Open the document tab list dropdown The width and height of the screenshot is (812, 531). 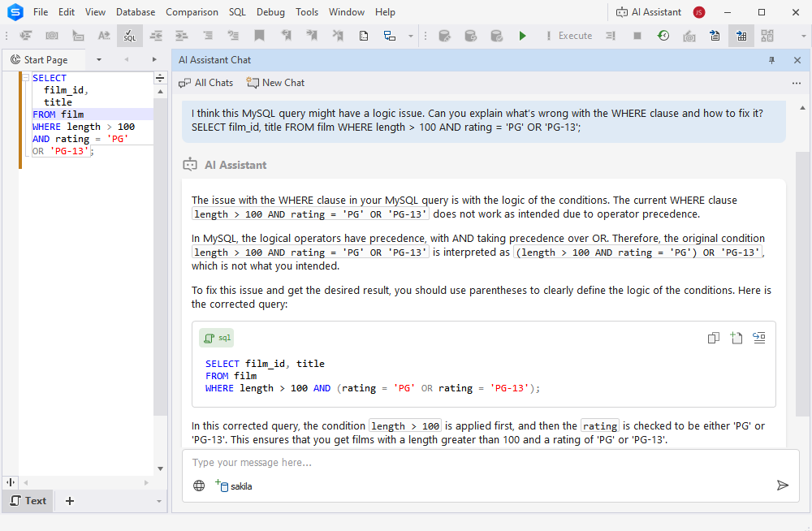pyautogui.click(x=99, y=60)
